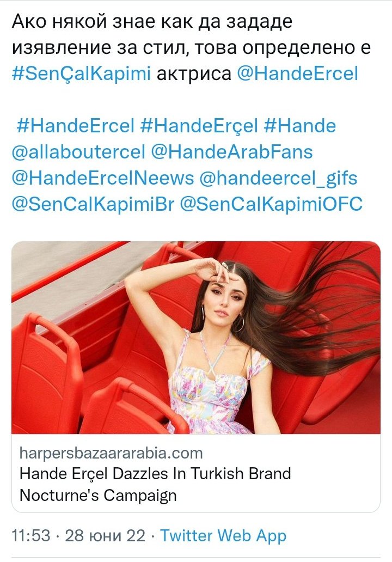Visit the @HandeArabFans profile mention
This screenshot has height=562, width=392.
click(232, 152)
